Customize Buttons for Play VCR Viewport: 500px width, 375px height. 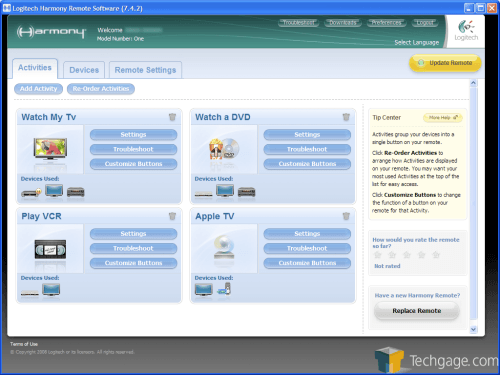tap(133, 263)
